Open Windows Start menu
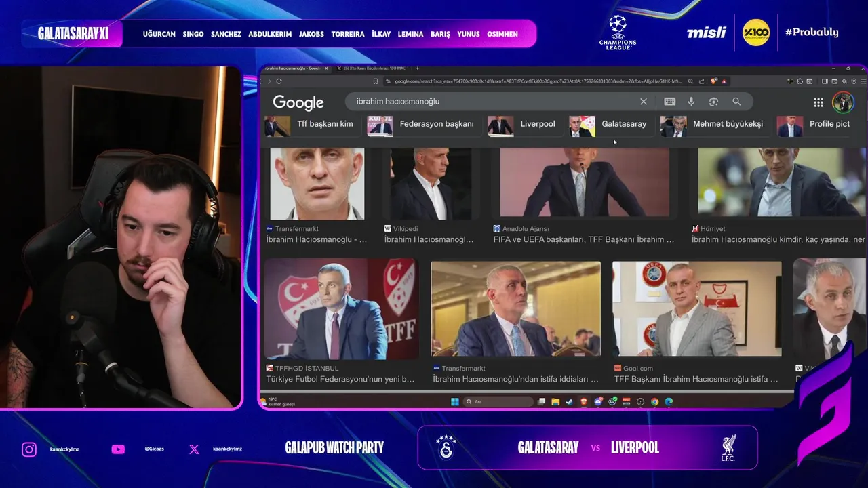Viewport: 868px width, 488px height. [455, 401]
